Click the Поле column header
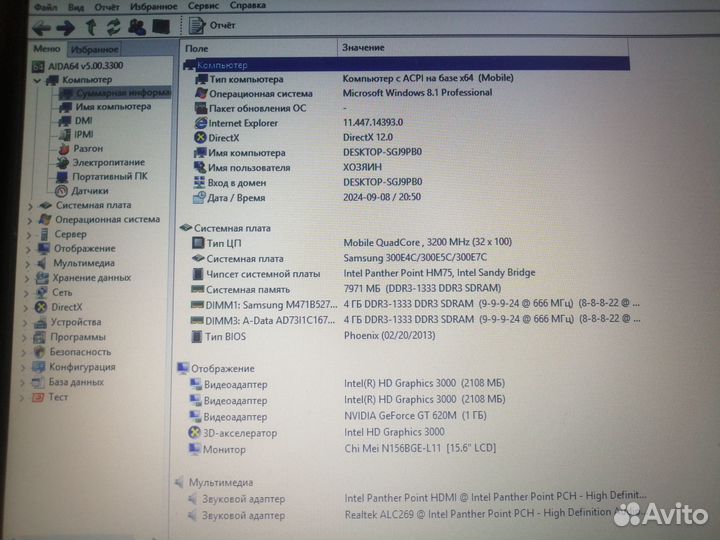Screen dimensions: 720x540 pos(259,48)
